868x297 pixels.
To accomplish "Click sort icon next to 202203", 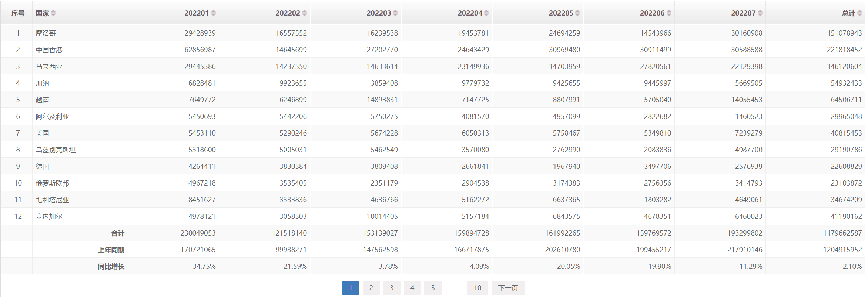I will pos(395,13).
